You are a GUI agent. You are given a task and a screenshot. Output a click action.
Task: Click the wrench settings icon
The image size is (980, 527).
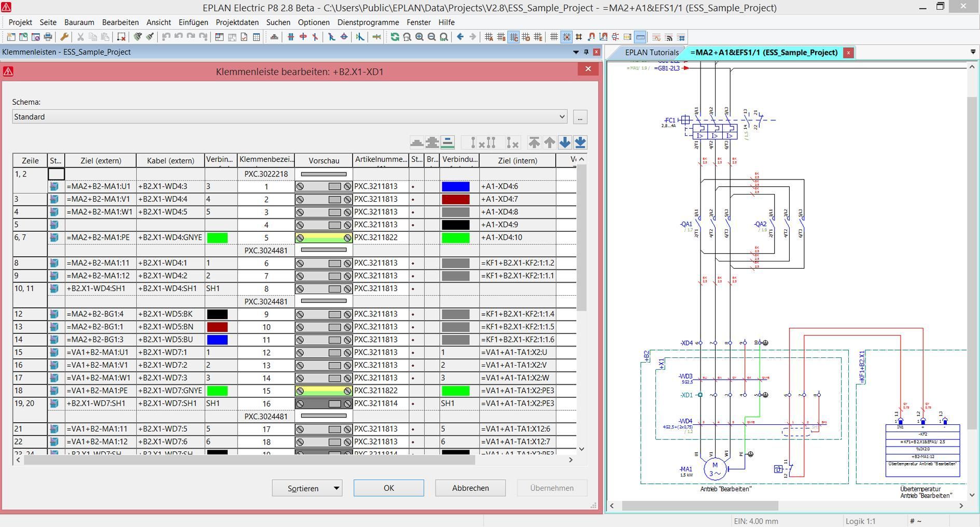point(64,37)
